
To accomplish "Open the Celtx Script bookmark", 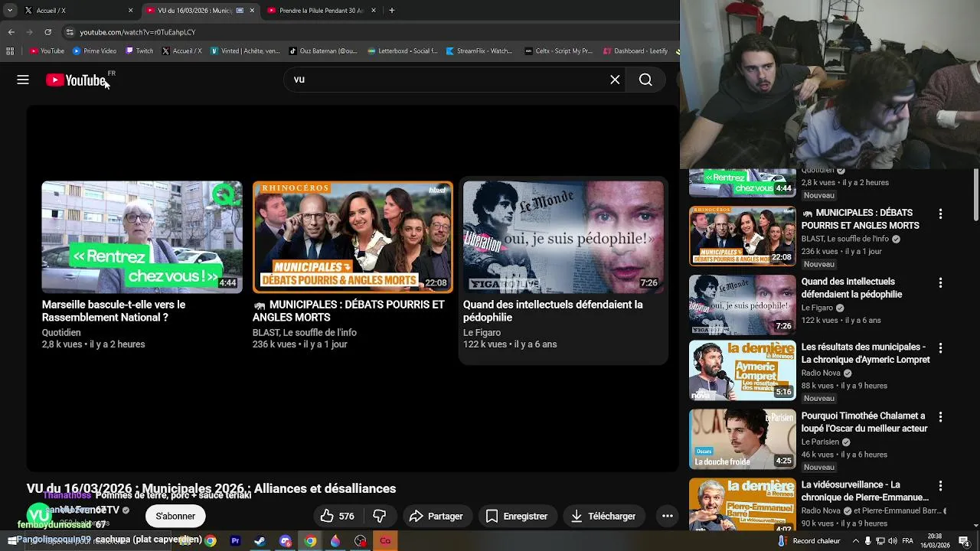I will click(x=559, y=51).
